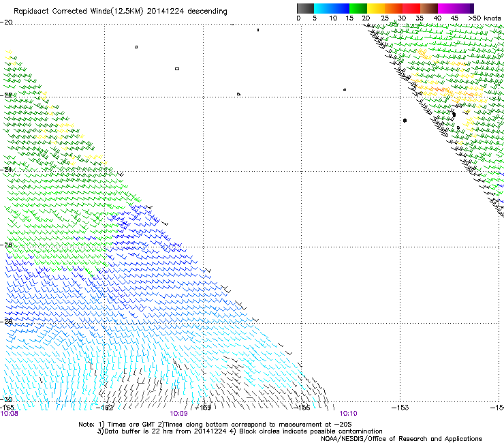Viewport: 504px width, 443px height.
Task: Click the red 30-35 knots legend swatch
Action: [x=411, y=8]
